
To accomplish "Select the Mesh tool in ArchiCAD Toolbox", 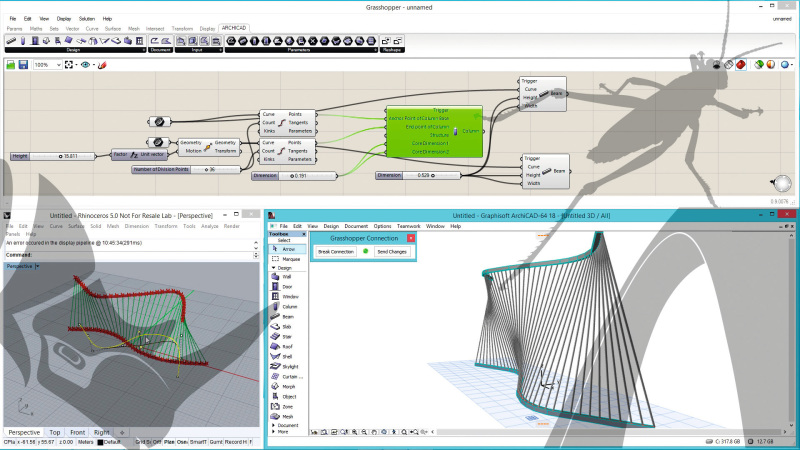I will (287, 416).
